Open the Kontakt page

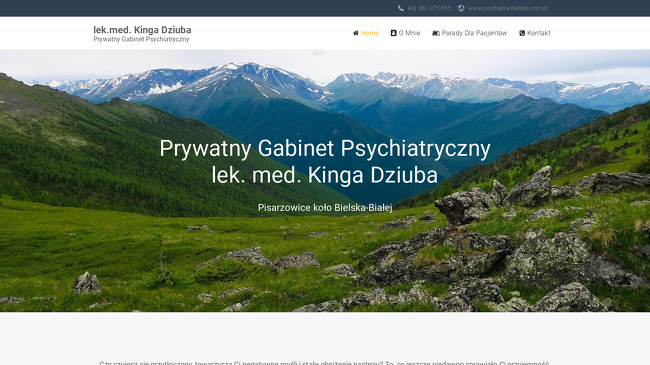coord(538,33)
